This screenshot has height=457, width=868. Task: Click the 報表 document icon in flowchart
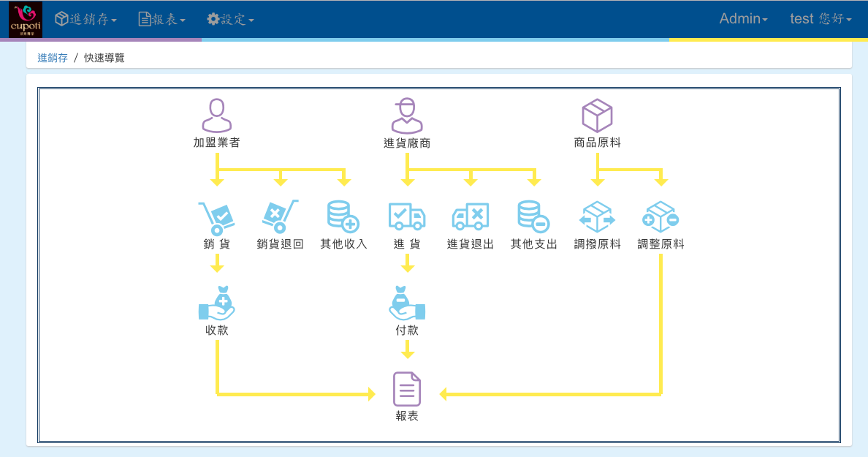tap(407, 389)
